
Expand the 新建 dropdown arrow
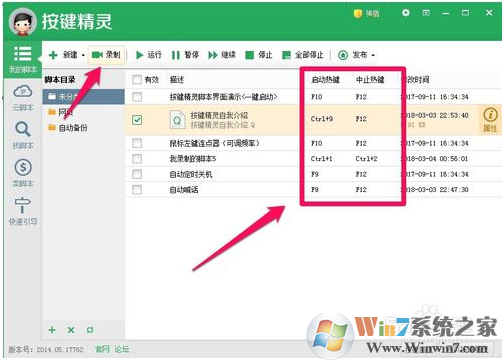[x=83, y=55]
